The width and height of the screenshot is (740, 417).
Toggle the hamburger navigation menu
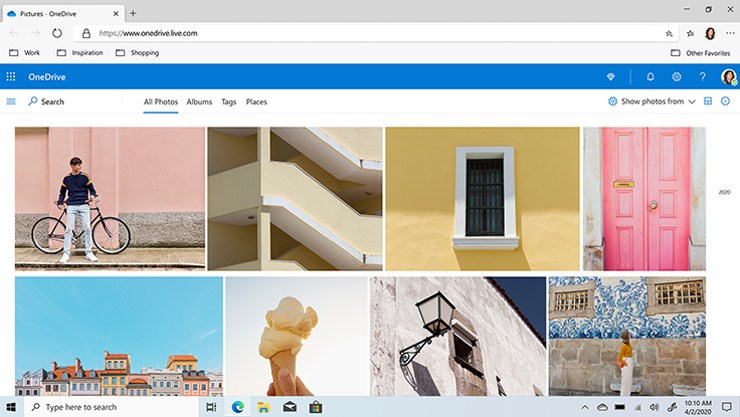point(11,101)
